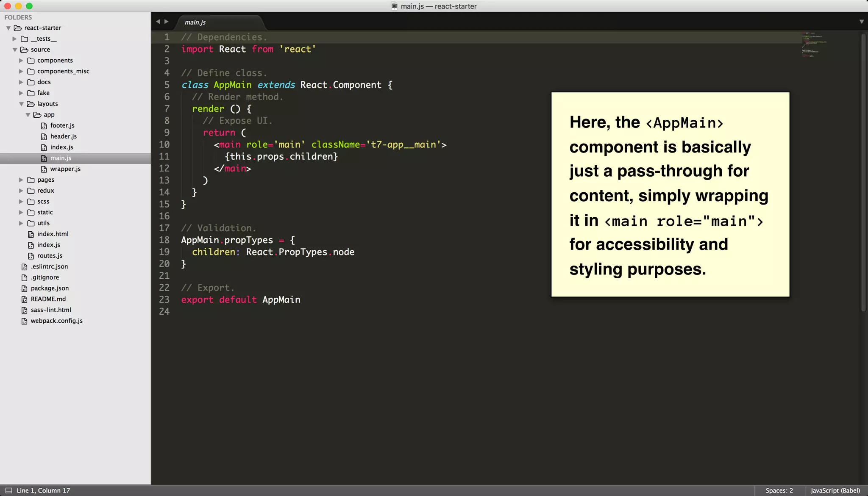Screen dimensions: 868x496
Task: Click the package.json file icon
Action: pos(24,288)
